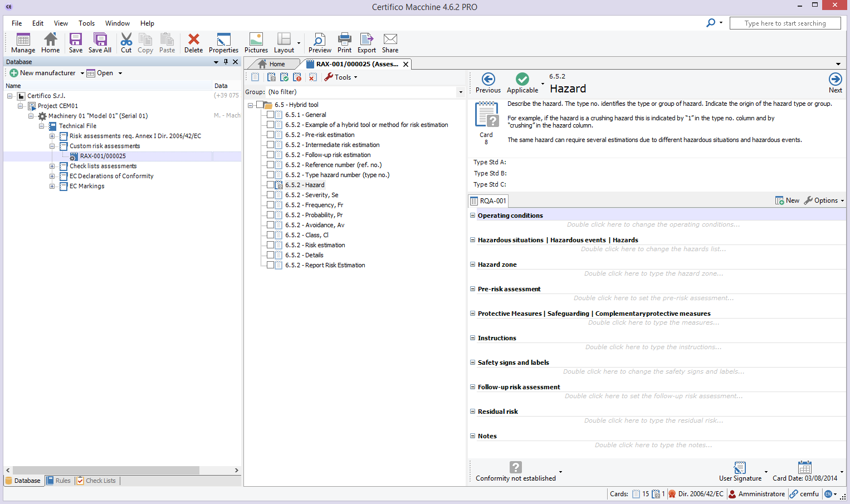Click the search input field
The image size is (850, 504).
tap(785, 23)
